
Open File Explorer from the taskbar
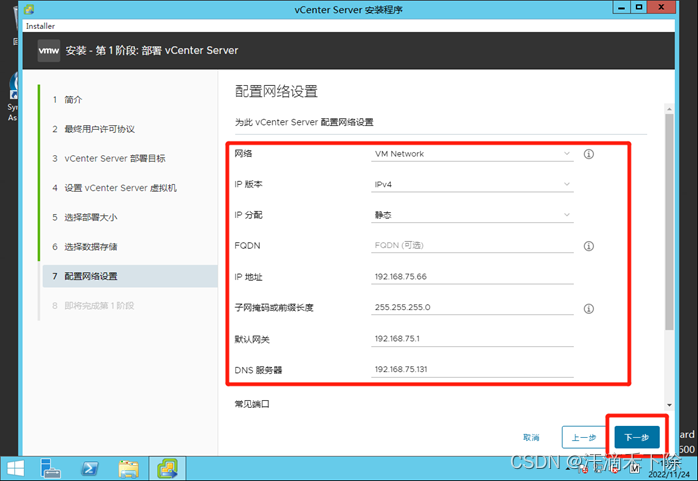point(129,469)
